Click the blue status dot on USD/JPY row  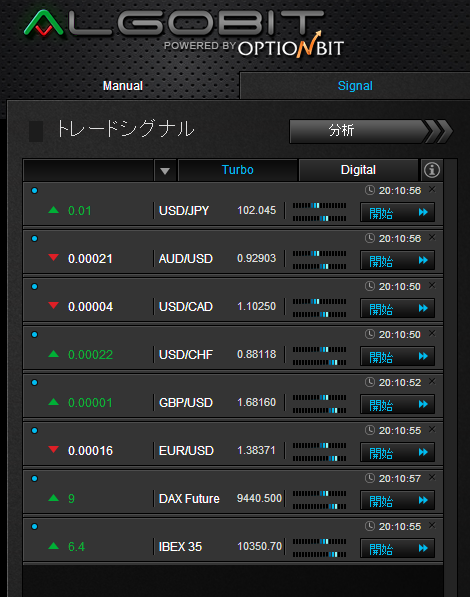[34, 190]
